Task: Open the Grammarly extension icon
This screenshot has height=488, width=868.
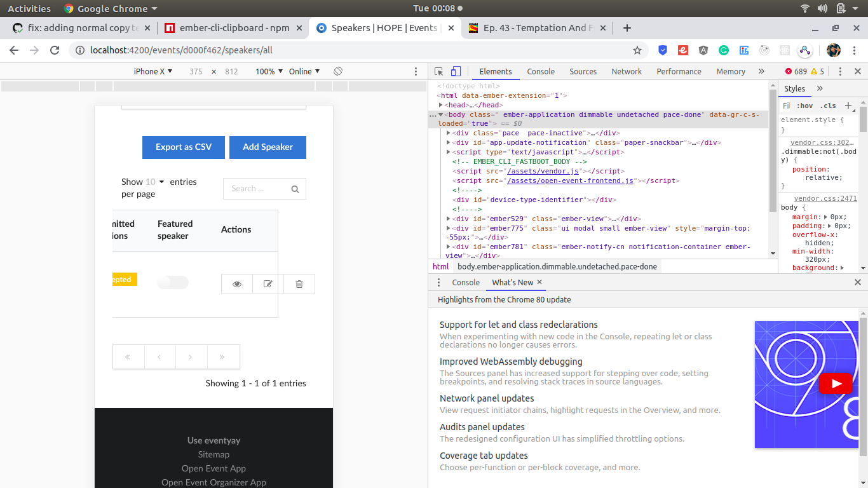Action: [x=724, y=50]
